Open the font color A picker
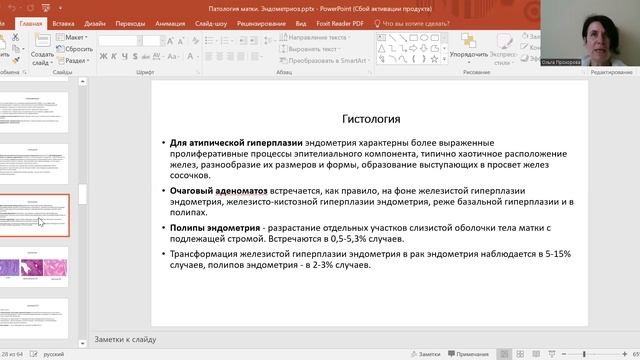 (x=192, y=56)
